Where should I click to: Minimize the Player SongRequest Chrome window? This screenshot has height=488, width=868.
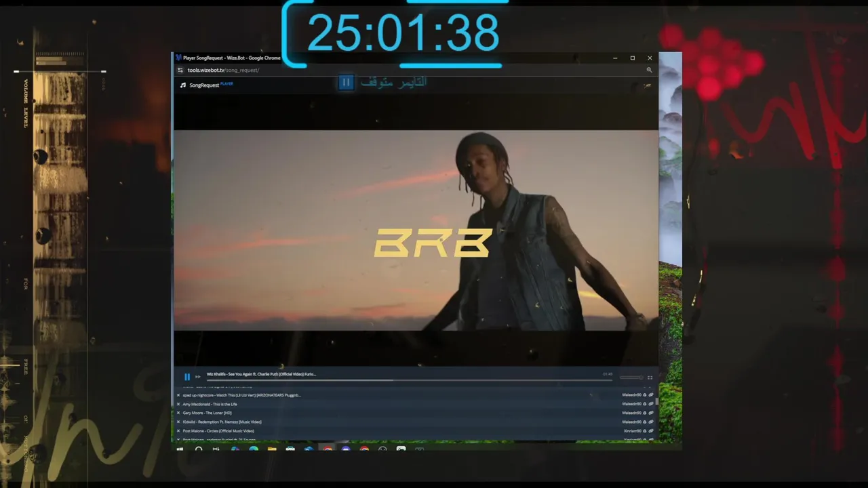click(x=615, y=58)
